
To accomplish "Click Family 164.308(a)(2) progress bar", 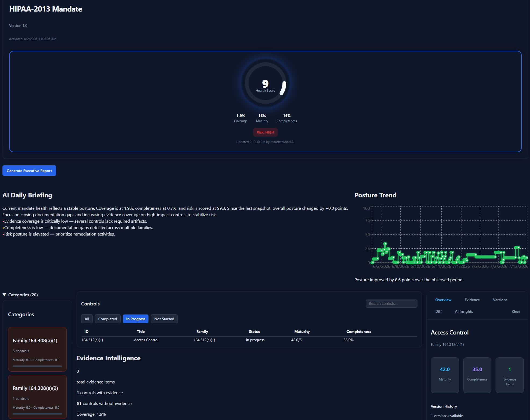I will pyautogui.click(x=37, y=414).
